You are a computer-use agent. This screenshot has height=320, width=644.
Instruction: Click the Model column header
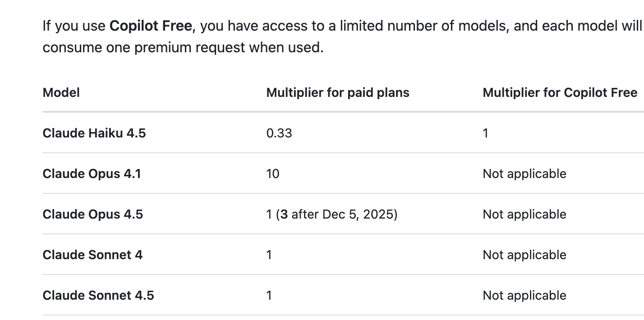[61, 93]
